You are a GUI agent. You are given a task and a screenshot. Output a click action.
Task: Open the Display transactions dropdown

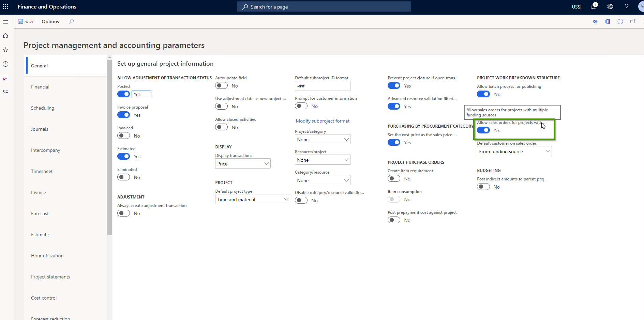click(242, 163)
